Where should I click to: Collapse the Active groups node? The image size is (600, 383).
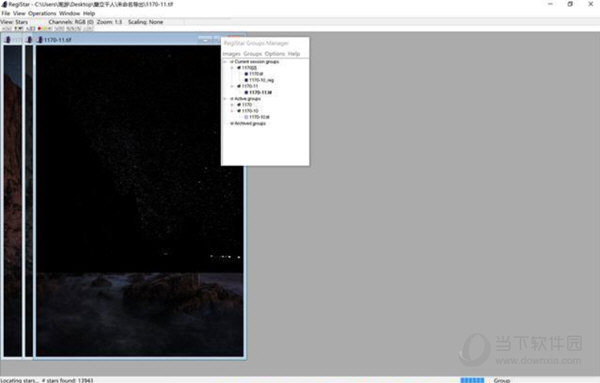click(x=225, y=99)
